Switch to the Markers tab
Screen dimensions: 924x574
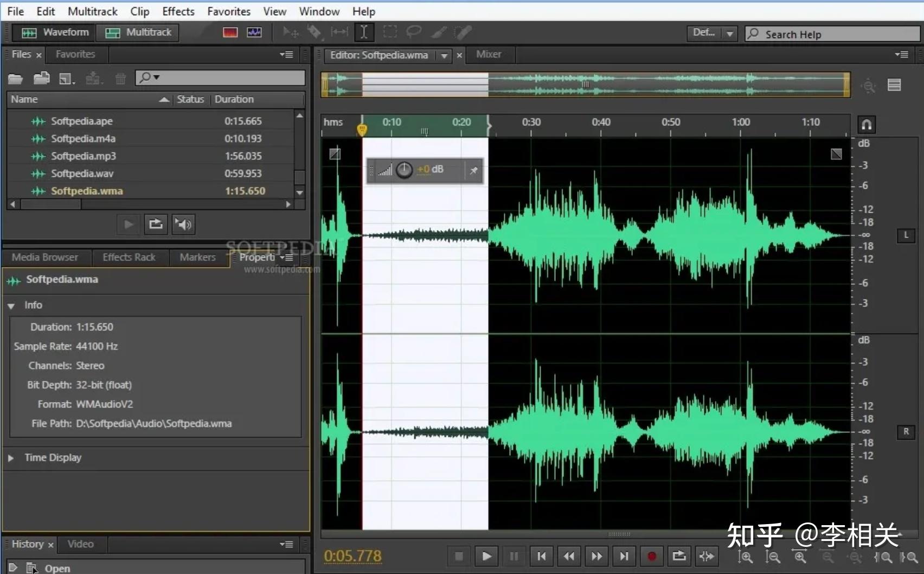197,257
